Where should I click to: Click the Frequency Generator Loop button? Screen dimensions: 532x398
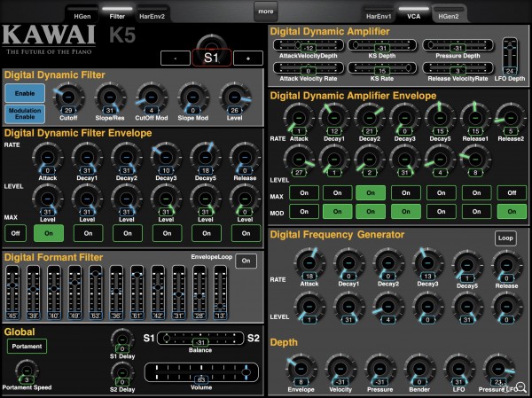coord(505,238)
